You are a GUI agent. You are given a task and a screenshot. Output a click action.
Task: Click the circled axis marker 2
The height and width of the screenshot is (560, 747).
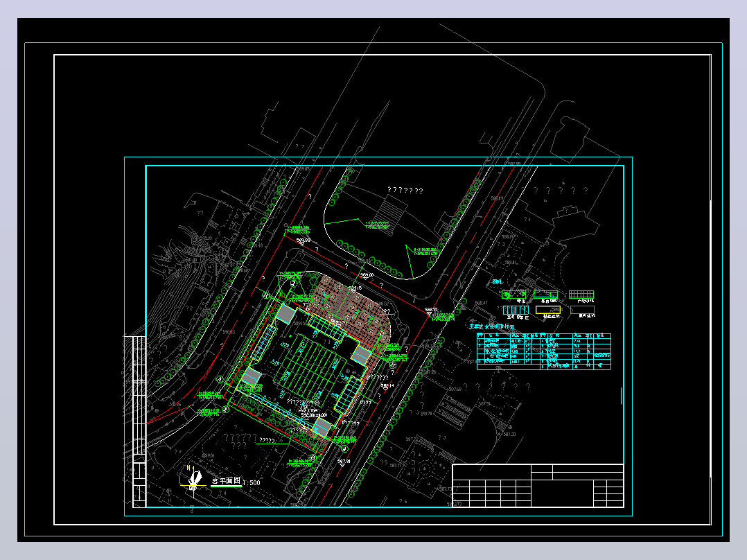[227, 410]
